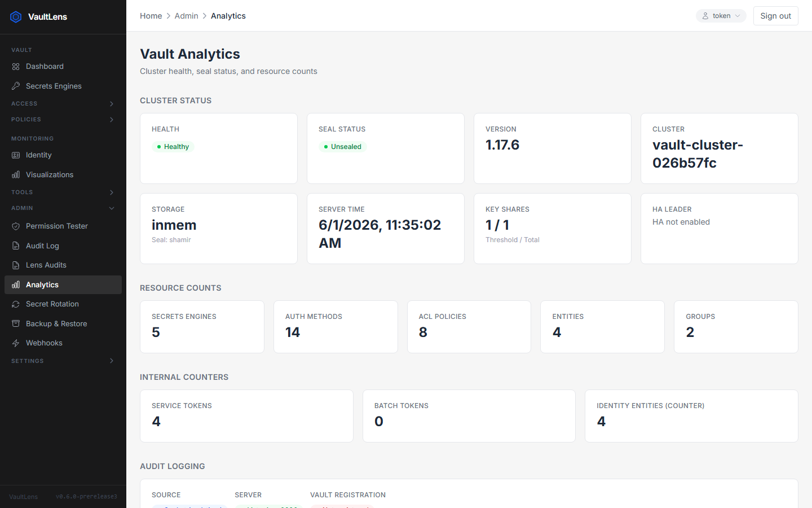This screenshot has width=812, height=508.
Task: Click the Groups count 2
Action: (x=690, y=332)
